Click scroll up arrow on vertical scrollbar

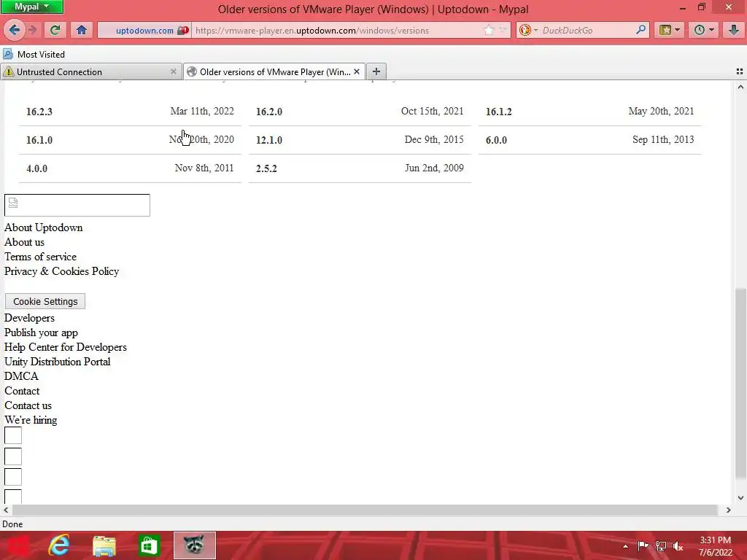(740, 87)
